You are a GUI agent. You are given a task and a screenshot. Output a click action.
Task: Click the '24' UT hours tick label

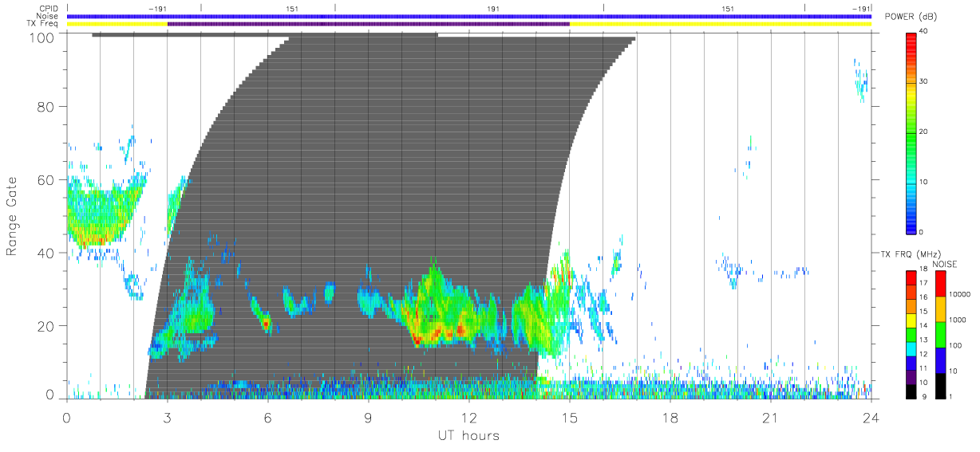tap(871, 418)
